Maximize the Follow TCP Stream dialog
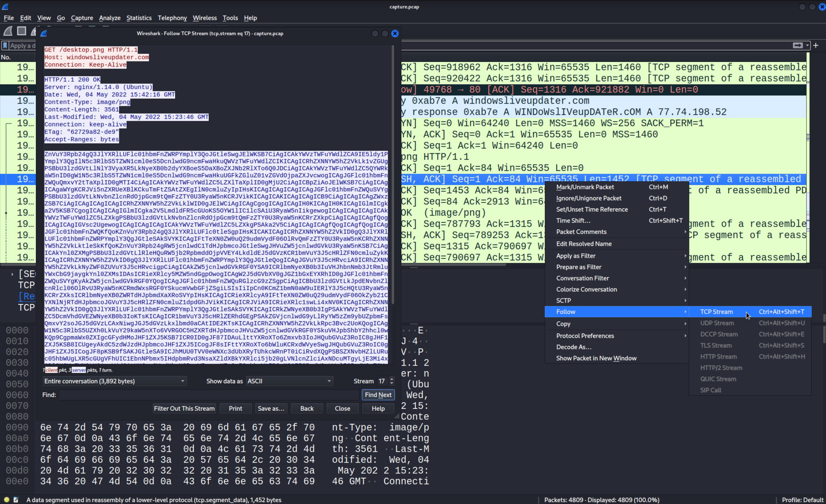Screen dimensions: 826x504 tap(385, 34)
